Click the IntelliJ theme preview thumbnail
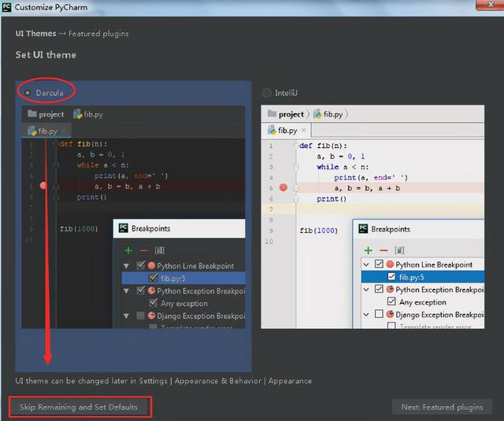504x421 pixels. (x=372, y=216)
